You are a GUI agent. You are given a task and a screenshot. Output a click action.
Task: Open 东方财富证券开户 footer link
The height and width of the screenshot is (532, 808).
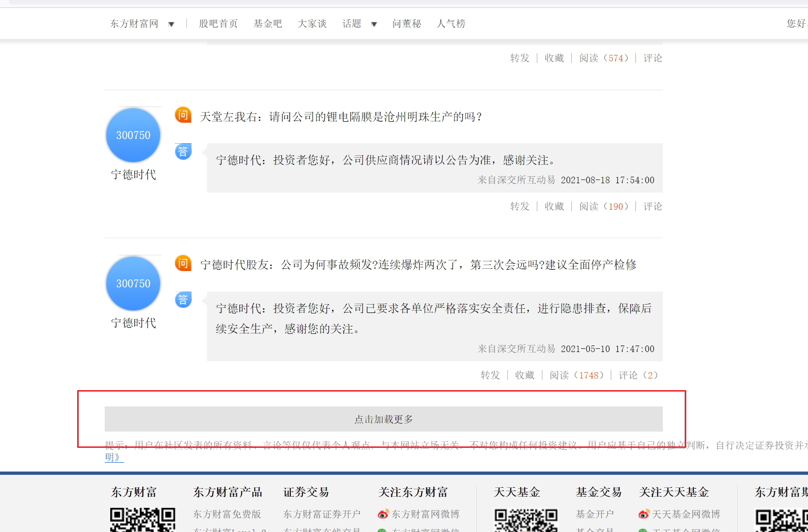(322, 514)
